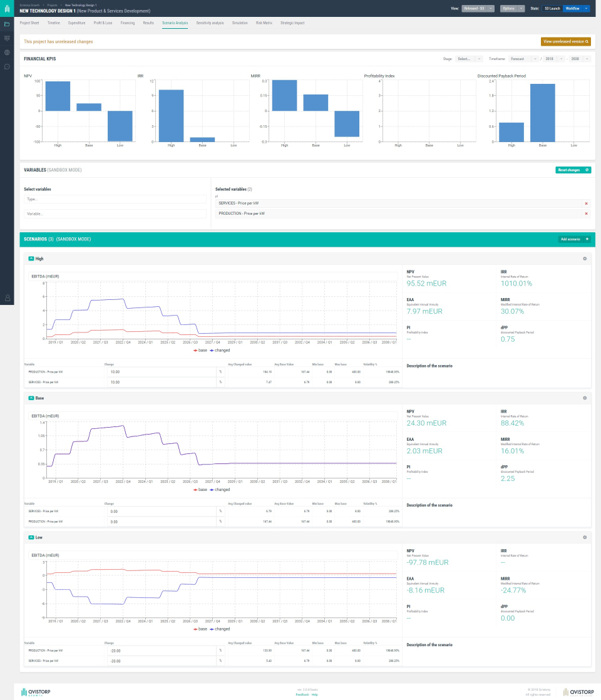Click the user profile icon in sidebar

(x=7, y=298)
